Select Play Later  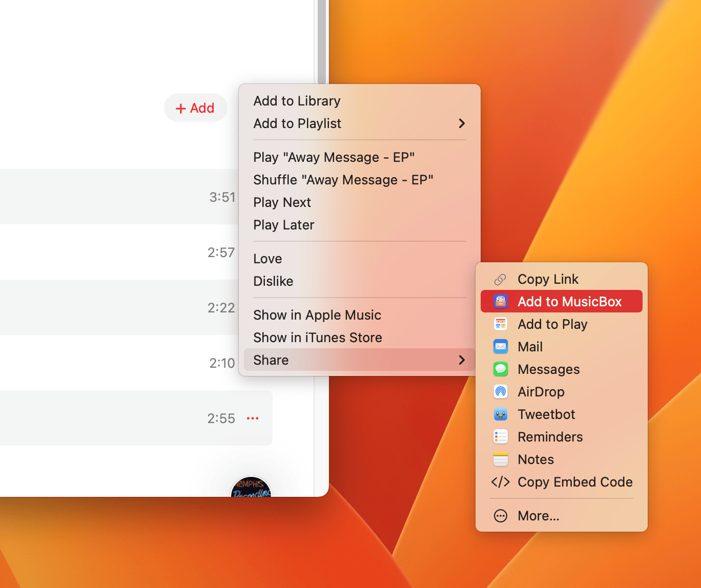[x=284, y=225]
